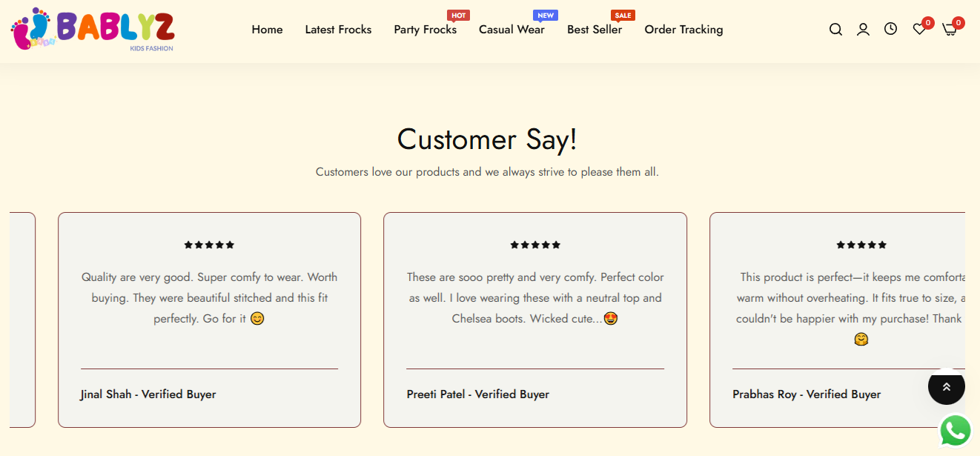
Task: Open the wishlist heart icon
Action: click(x=919, y=30)
